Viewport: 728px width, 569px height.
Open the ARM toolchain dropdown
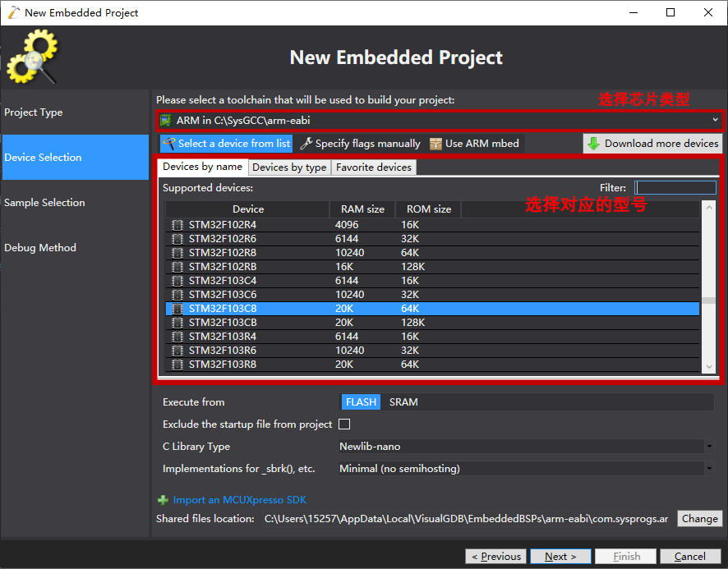coord(440,121)
